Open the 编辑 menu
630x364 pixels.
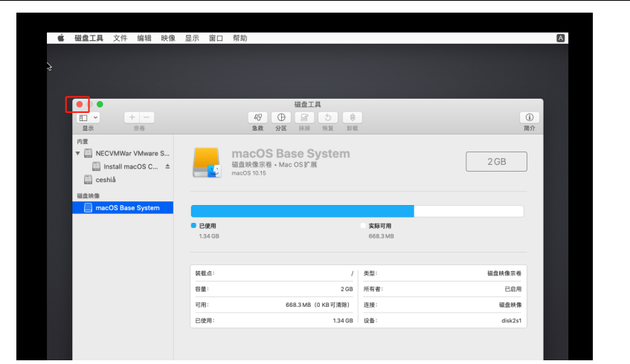[x=144, y=38]
